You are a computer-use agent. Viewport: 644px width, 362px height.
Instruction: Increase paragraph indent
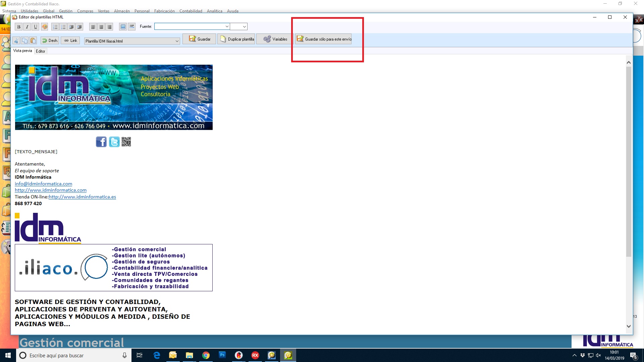click(79, 27)
